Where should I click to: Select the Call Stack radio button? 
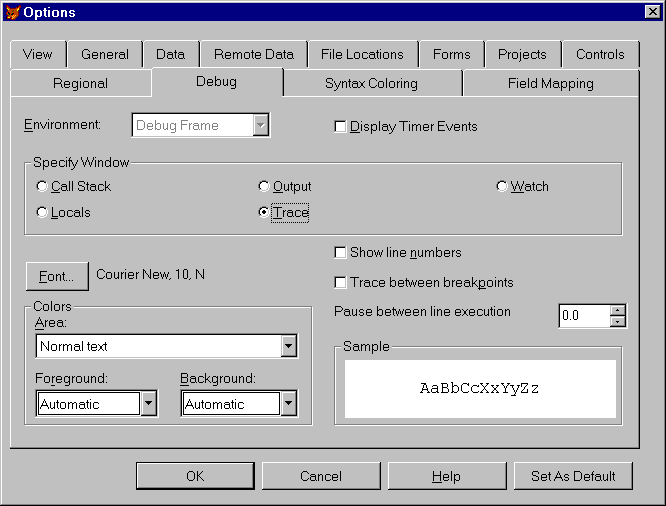(41, 187)
